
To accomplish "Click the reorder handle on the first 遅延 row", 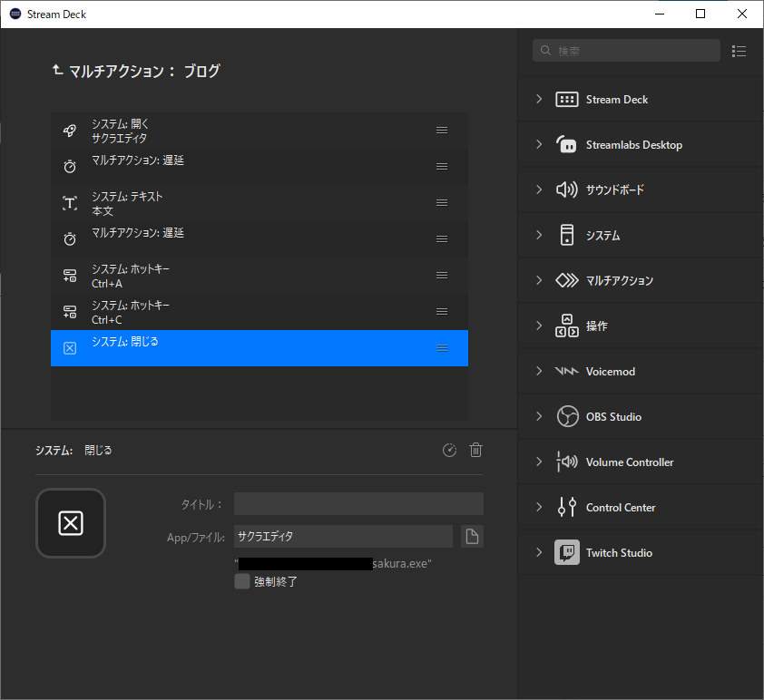I will [442, 167].
